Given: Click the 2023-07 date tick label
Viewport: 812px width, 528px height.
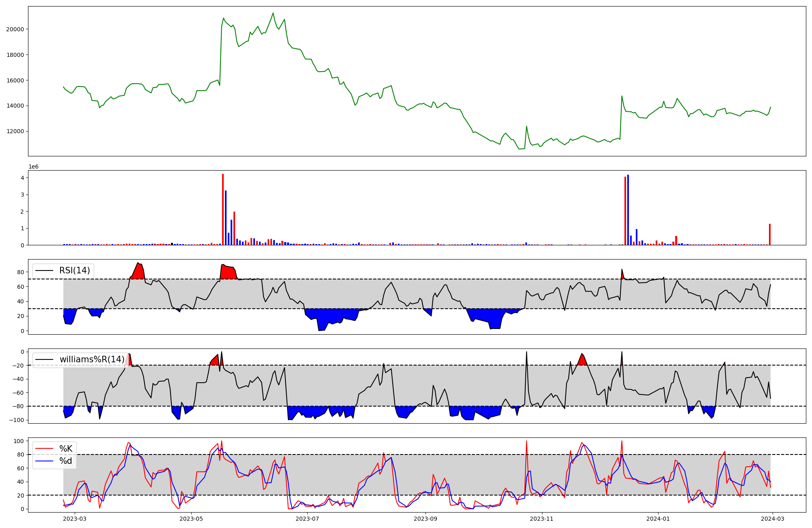Looking at the screenshot, I should tap(307, 519).
